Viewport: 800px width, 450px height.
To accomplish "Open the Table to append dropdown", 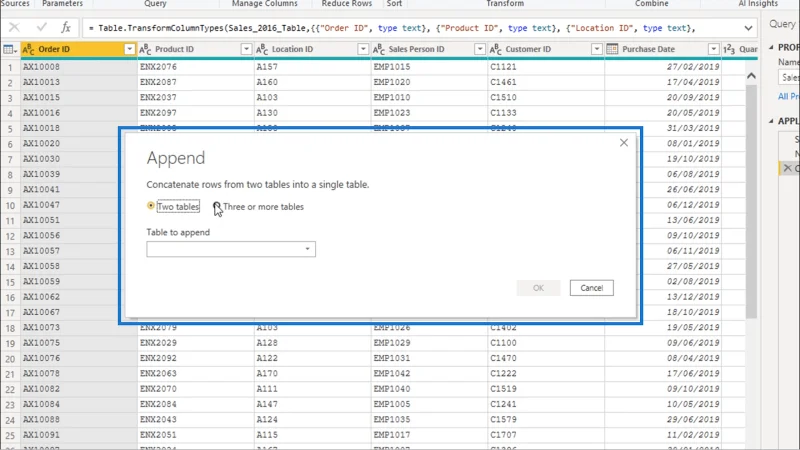I will point(231,249).
